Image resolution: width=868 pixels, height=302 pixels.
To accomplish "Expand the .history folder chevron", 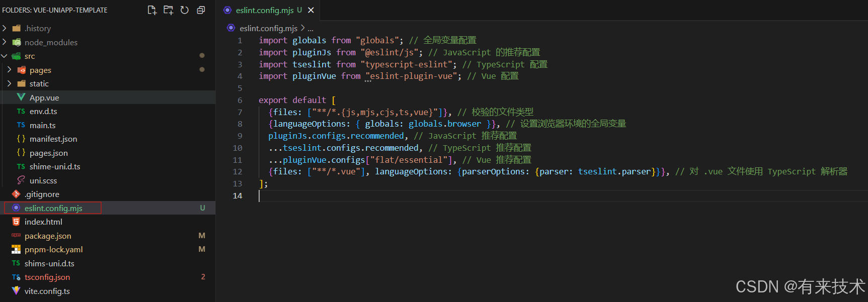I will point(5,28).
